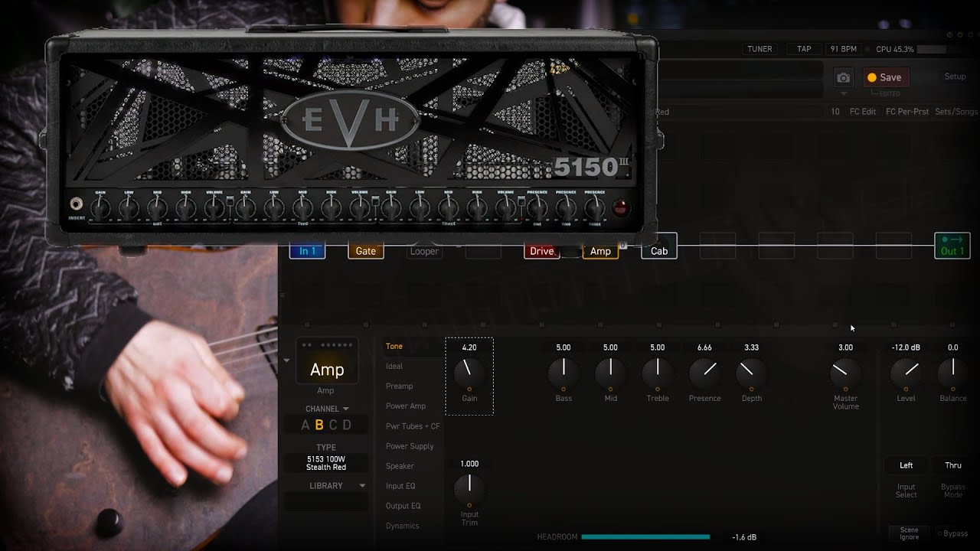Click the Depth value 3.33
The height and width of the screenshot is (551, 980).
[752, 347]
